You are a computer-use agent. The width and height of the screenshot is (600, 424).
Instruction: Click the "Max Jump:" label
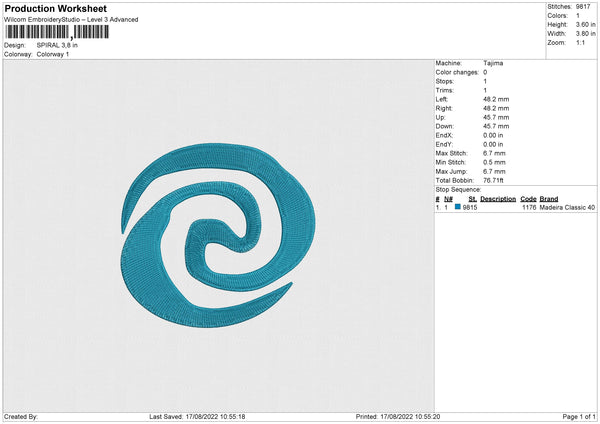[451, 171]
